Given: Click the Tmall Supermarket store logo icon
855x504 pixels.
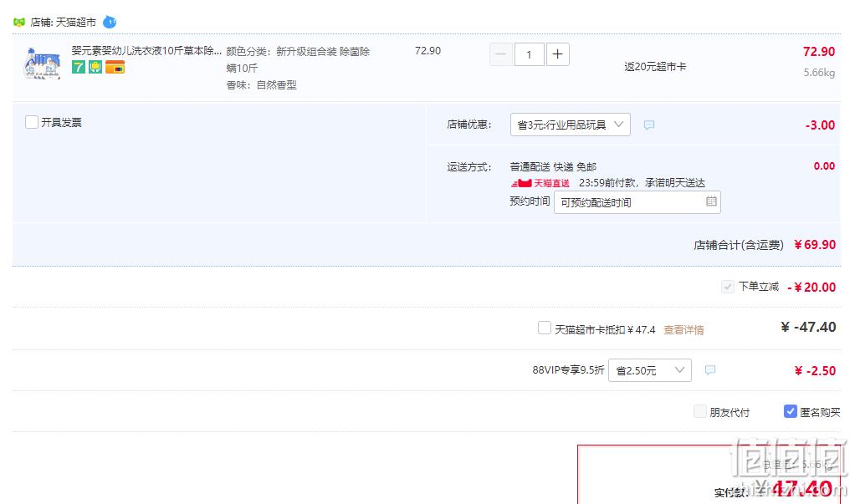Looking at the screenshot, I should coord(19,23).
